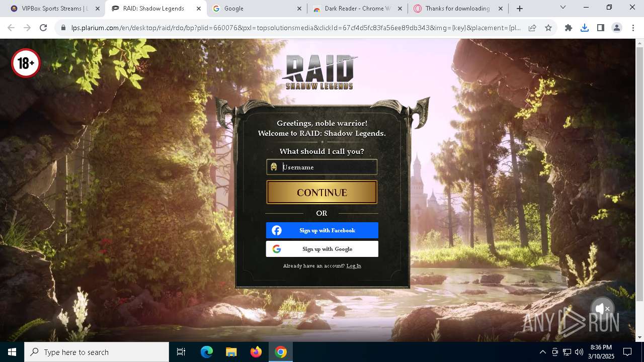Click the Google logo on signup button
This screenshot has height=362, width=644.
click(x=277, y=249)
